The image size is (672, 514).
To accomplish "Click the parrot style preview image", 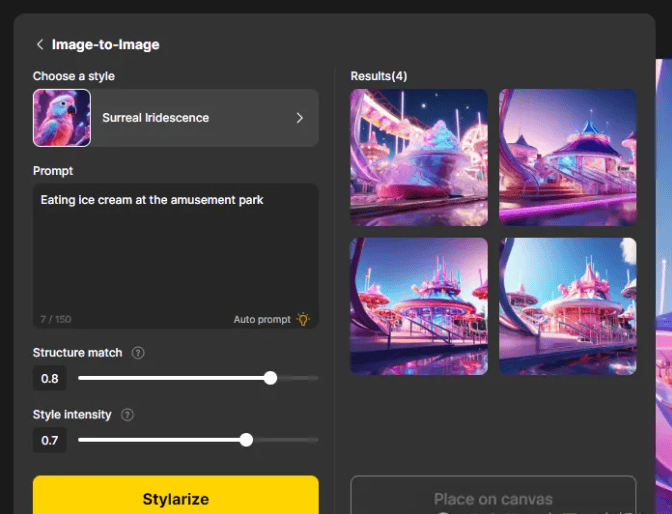I will [62, 118].
